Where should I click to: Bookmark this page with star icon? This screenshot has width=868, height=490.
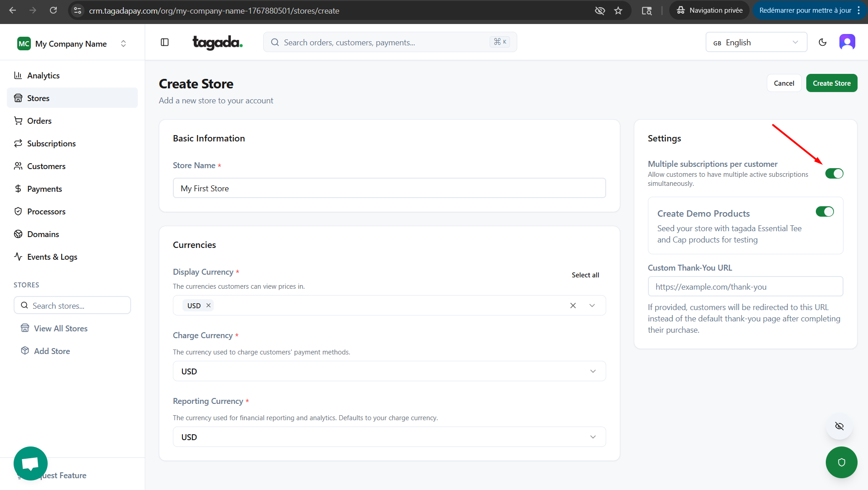618,10
